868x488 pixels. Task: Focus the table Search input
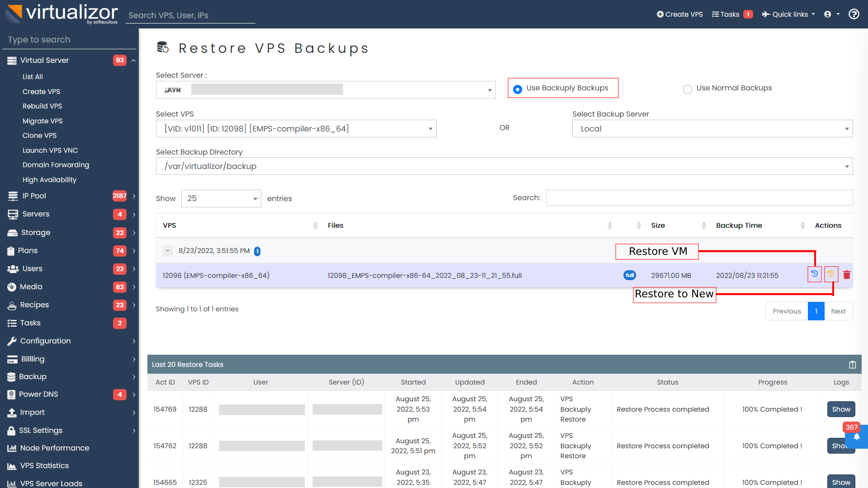click(x=699, y=198)
